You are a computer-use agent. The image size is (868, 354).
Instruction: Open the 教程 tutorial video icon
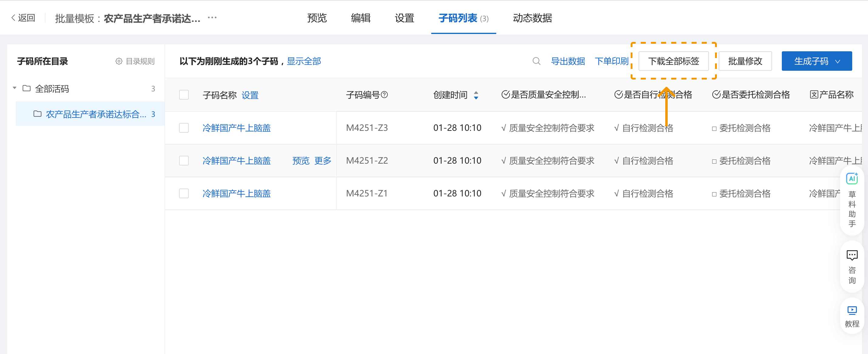point(852,311)
